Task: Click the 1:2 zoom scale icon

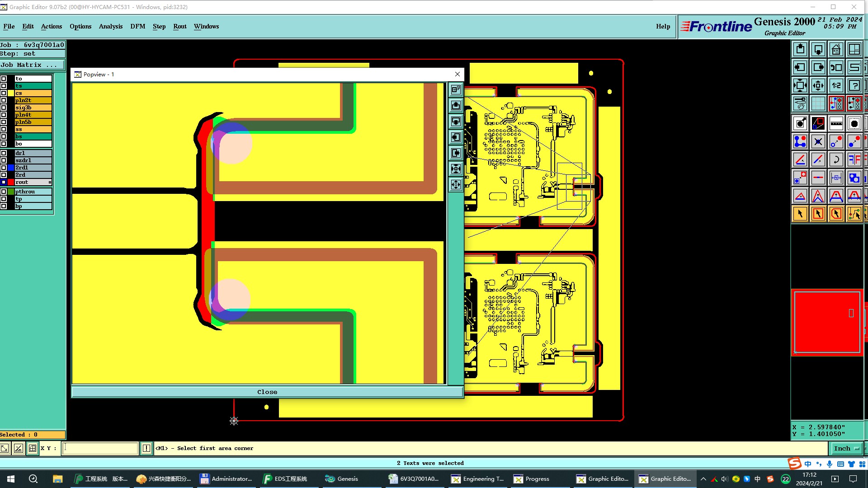Action: [836, 85]
